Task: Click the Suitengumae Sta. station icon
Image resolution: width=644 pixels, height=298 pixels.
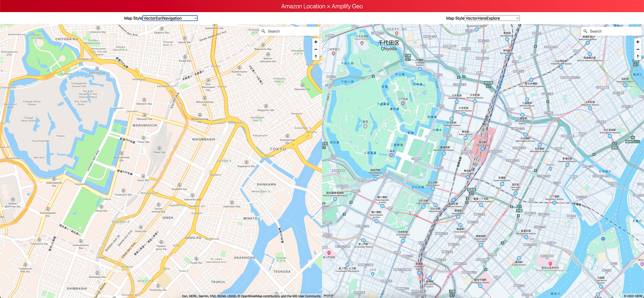Action: (x=287, y=136)
